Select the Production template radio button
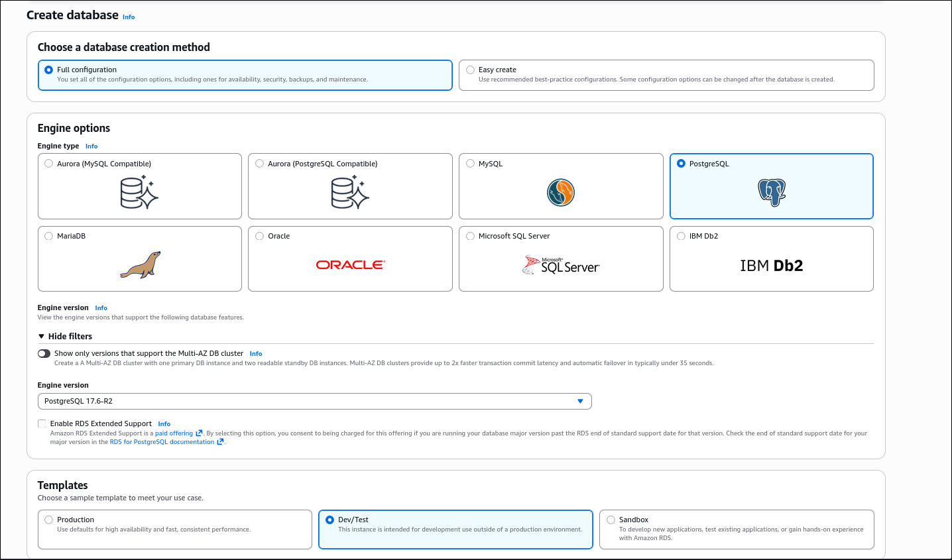The width and height of the screenshot is (952, 560). click(x=49, y=520)
